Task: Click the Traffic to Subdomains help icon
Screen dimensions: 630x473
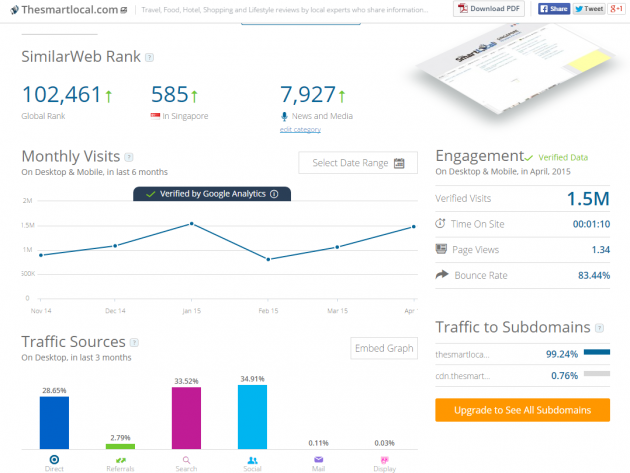Action: tap(598, 327)
